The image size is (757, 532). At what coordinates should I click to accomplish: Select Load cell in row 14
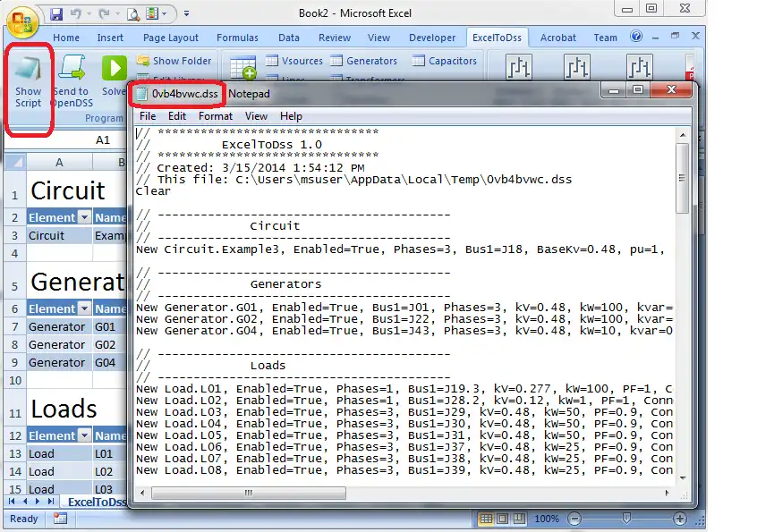pyautogui.click(x=59, y=471)
